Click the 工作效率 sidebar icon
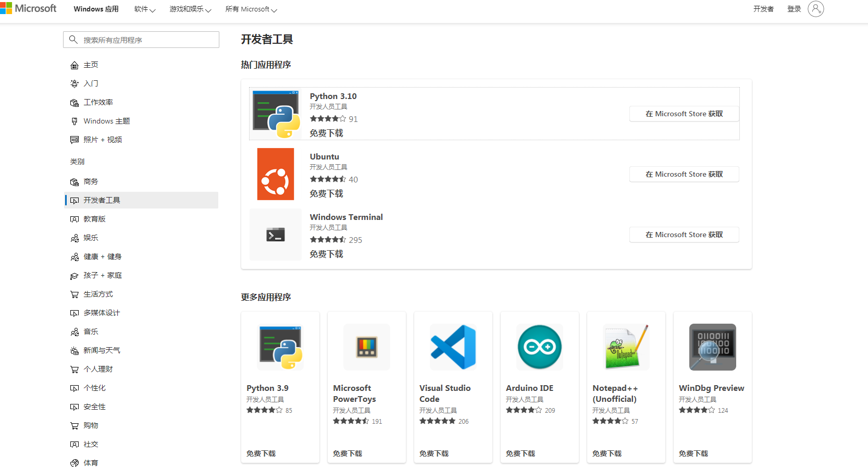Viewport: 868px width, 467px height. click(75, 103)
